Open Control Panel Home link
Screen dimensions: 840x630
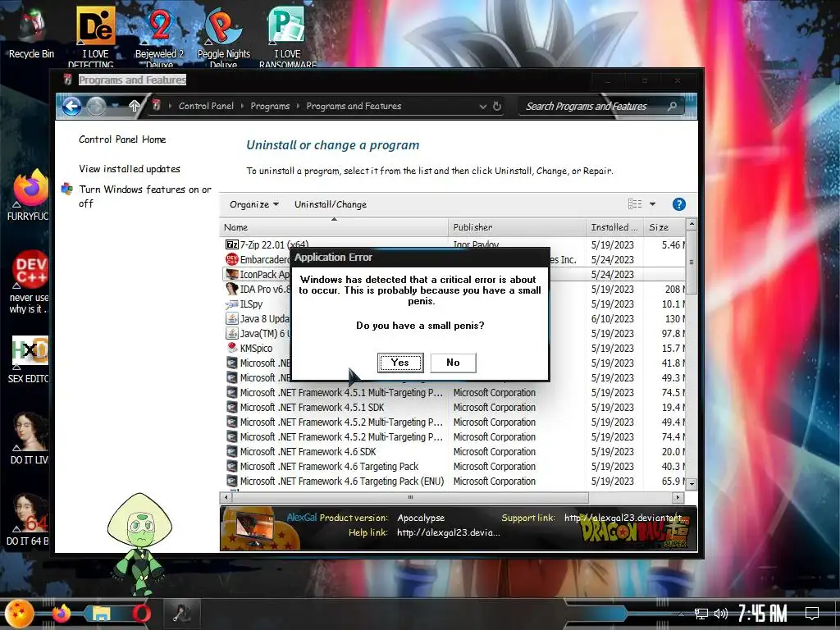tap(123, 139)
